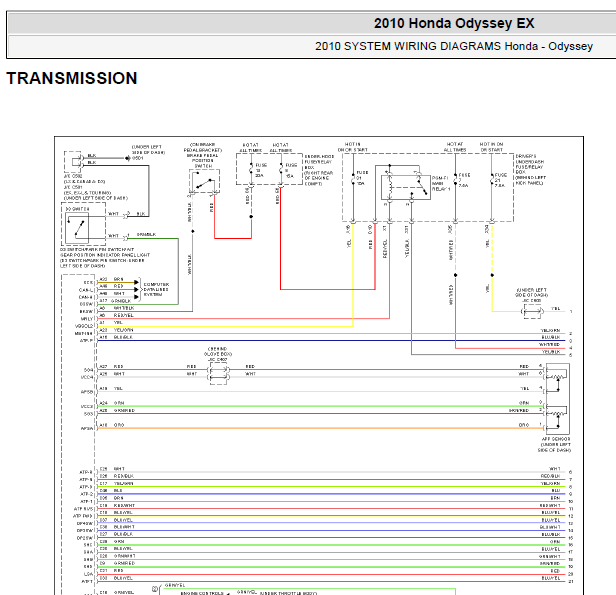Image resolution: width=616 pixels, height=595 pixels.
Task: Click the 'ATP-1' pin label
Action: 86,502
